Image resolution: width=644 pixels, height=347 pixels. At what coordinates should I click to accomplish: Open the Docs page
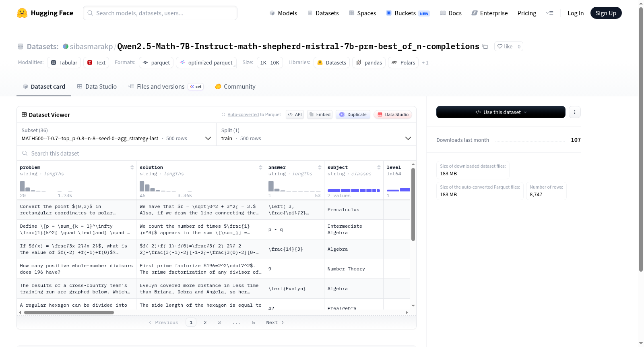click(451, 13)
